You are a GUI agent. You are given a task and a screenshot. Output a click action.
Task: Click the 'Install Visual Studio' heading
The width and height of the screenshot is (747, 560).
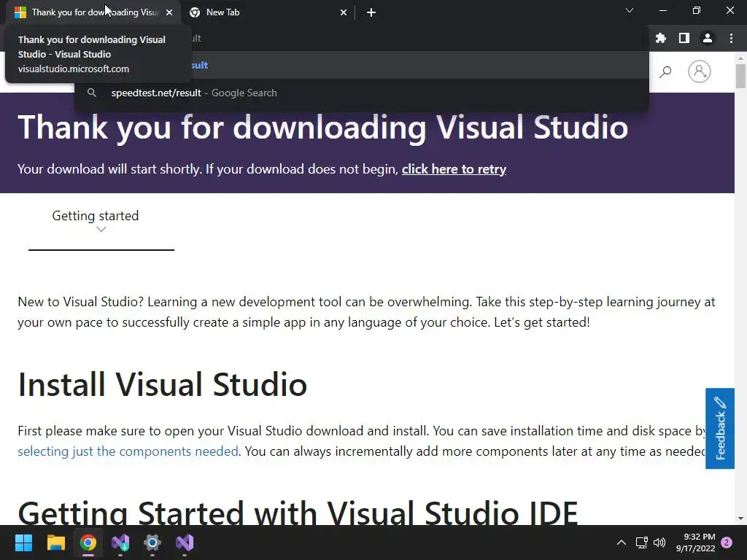[163, 384]
